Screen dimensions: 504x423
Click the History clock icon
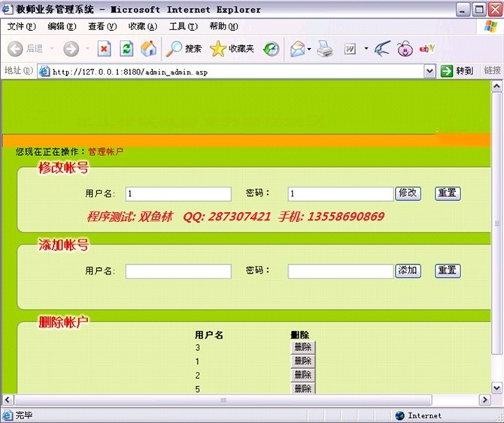tap(271, 49)
